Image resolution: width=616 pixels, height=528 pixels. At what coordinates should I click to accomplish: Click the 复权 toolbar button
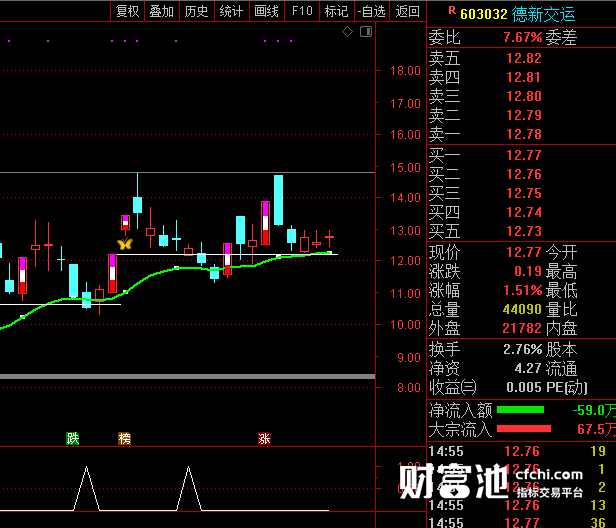tap(127, 11)
